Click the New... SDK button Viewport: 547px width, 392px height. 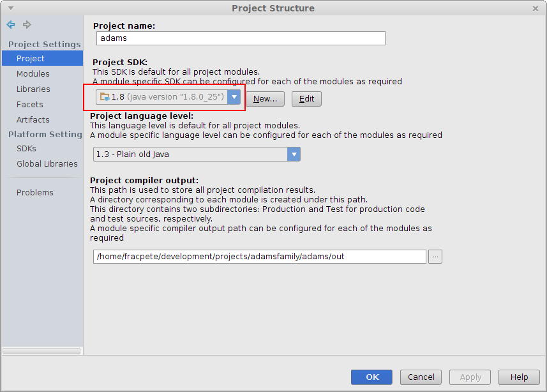[265, 99]
